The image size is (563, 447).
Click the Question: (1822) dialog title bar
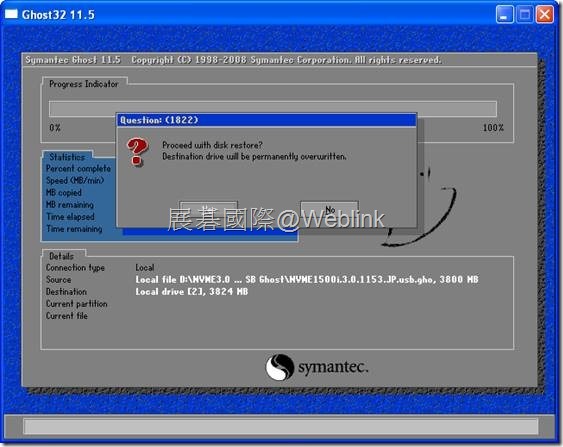click(x=266, y=120)
